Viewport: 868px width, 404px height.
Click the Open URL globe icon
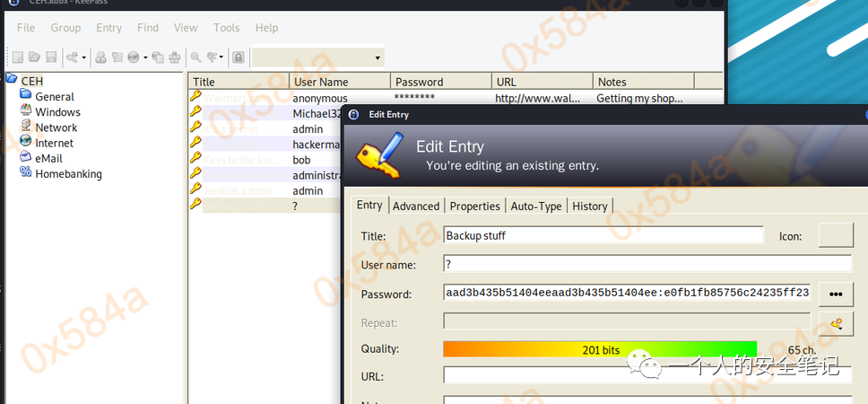point(134,57)
